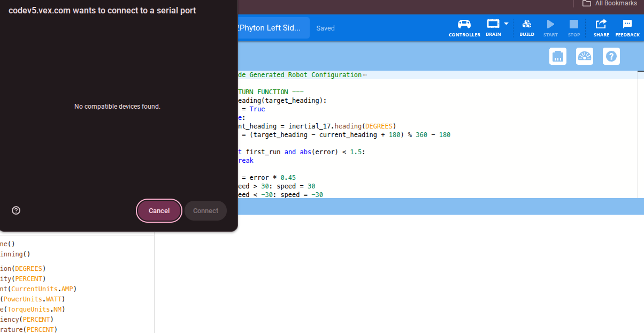Screen dimensions: 644x333
Task: Click the '(PowerUnits.WATT)' toolbox command
Action: [x=32, y=299]
